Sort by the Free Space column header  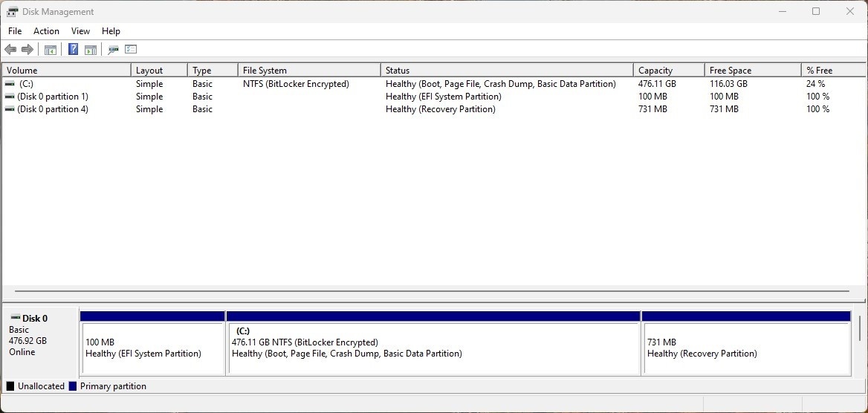(x=753, y=71)
